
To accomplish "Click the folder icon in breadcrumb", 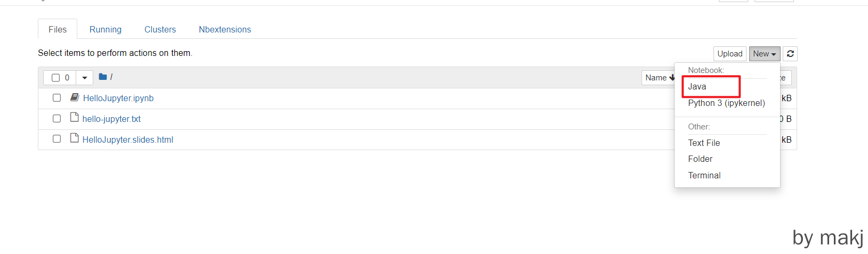I will point(103,77).
